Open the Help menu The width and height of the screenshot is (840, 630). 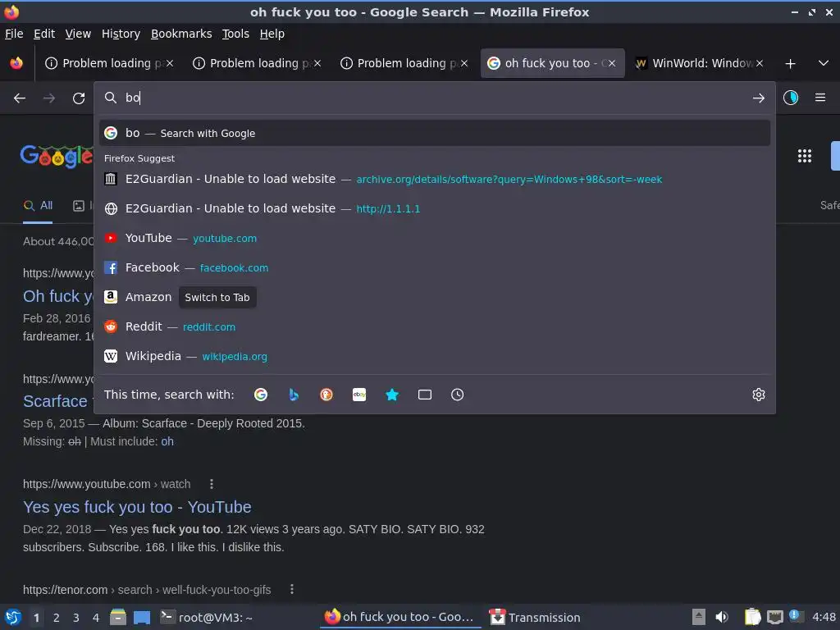point(272,34)
